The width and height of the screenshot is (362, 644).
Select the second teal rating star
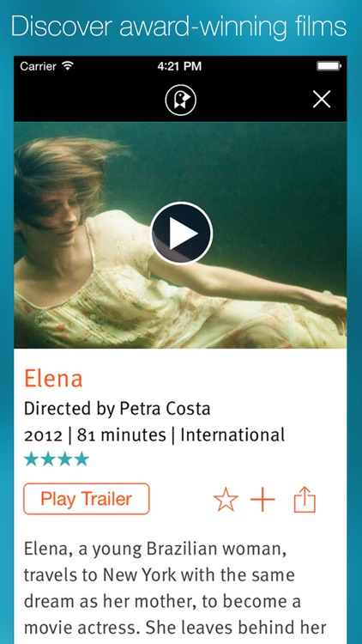coord(48,459)
